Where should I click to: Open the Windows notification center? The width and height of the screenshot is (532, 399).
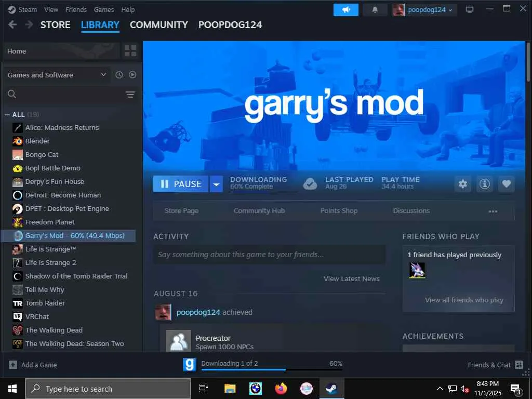tap(516, 389)
